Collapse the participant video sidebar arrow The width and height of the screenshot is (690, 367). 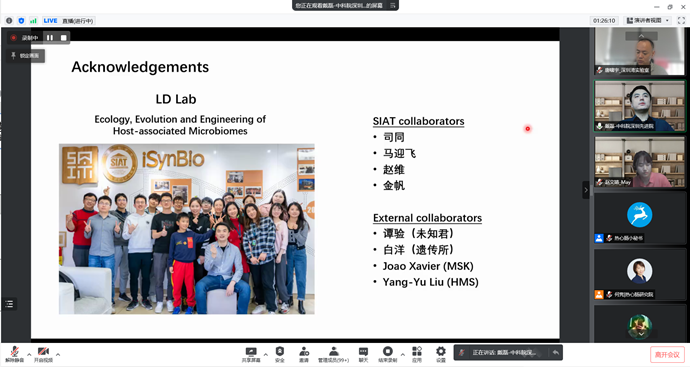coord(586,190)
